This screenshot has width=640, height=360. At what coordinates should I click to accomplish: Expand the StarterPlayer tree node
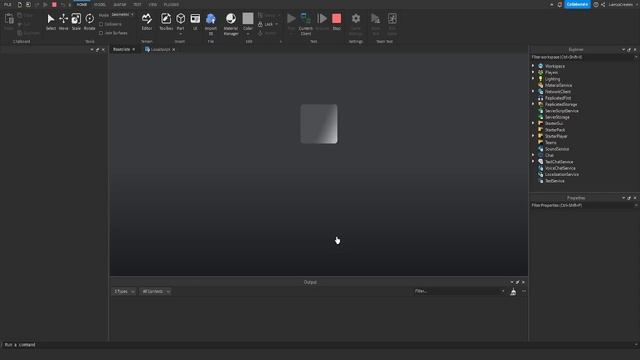coord(533,136)
